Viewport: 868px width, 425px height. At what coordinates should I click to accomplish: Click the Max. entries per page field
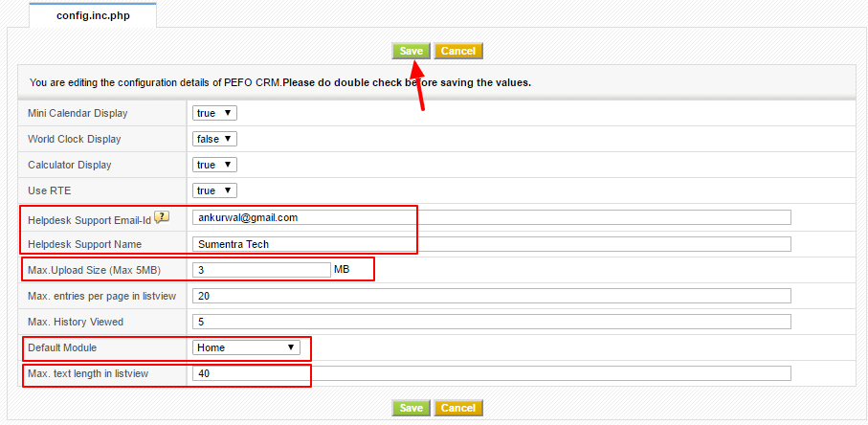point(491,296)
